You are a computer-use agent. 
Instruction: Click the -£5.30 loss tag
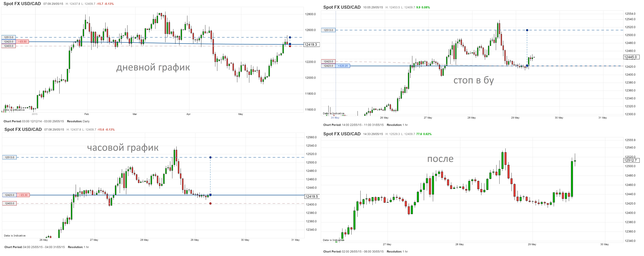(x=23, y=195)
